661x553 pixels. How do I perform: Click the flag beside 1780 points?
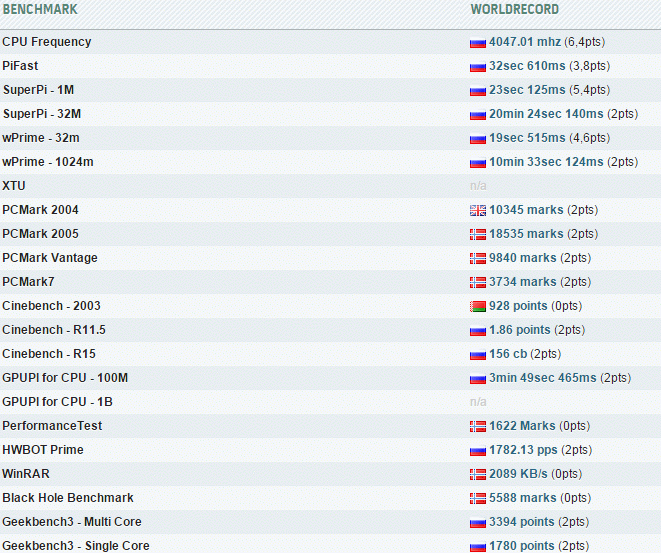click(478, 547)
